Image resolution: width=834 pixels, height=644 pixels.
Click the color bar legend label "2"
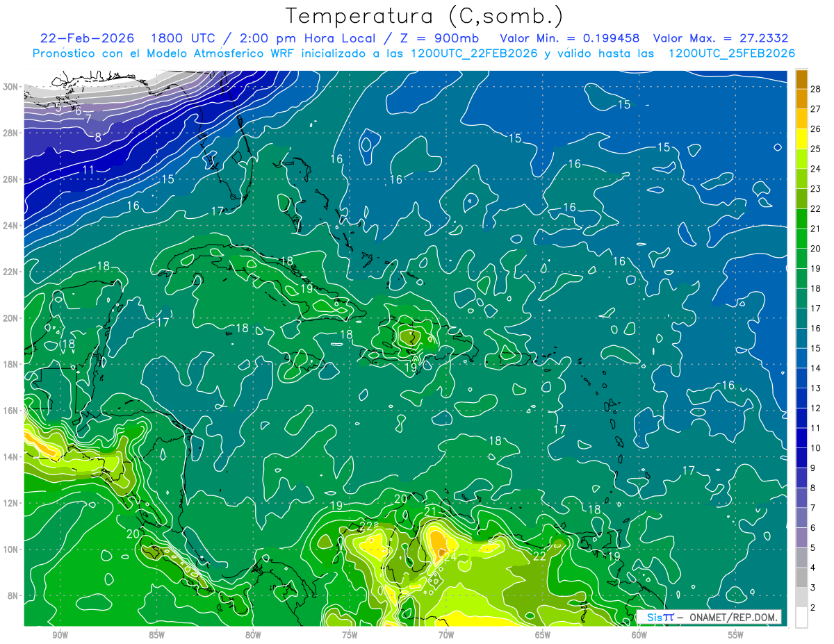[x=813, y=607]
